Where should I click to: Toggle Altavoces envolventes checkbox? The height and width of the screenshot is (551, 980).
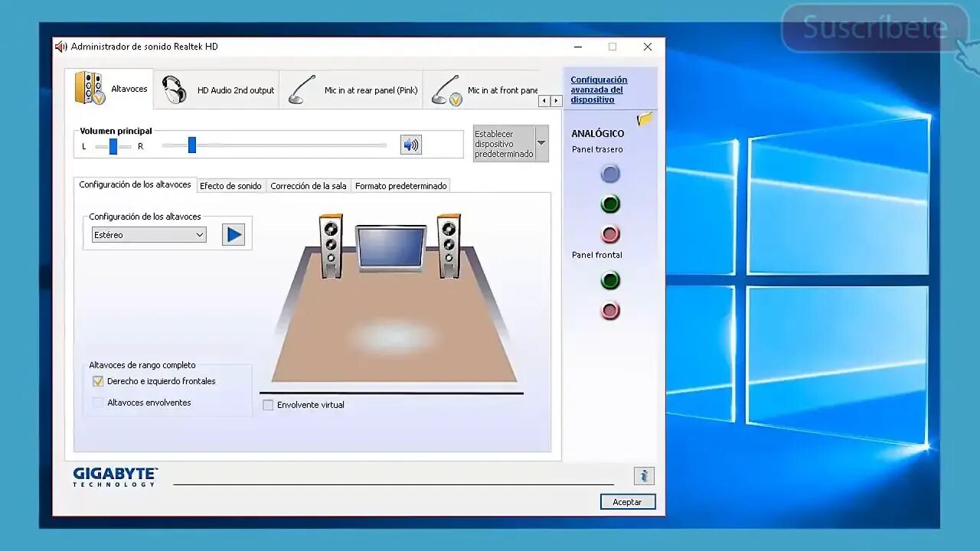pos(98,403)
